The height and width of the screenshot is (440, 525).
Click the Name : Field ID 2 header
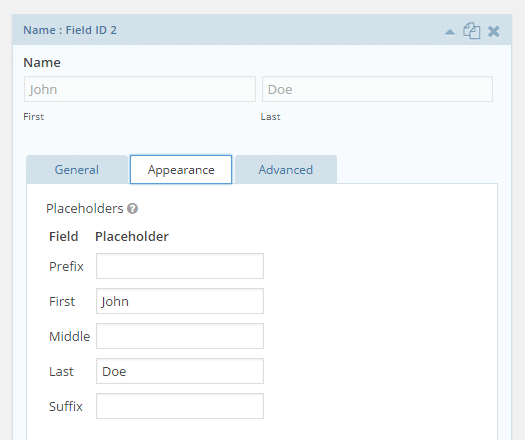[x=70, y=30]
